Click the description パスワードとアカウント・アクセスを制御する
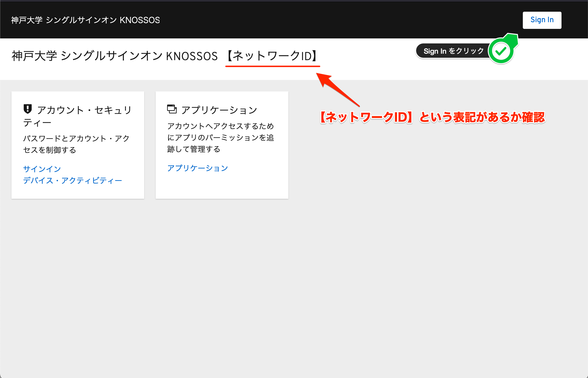 pyautogui.click(x=76, y=144)
